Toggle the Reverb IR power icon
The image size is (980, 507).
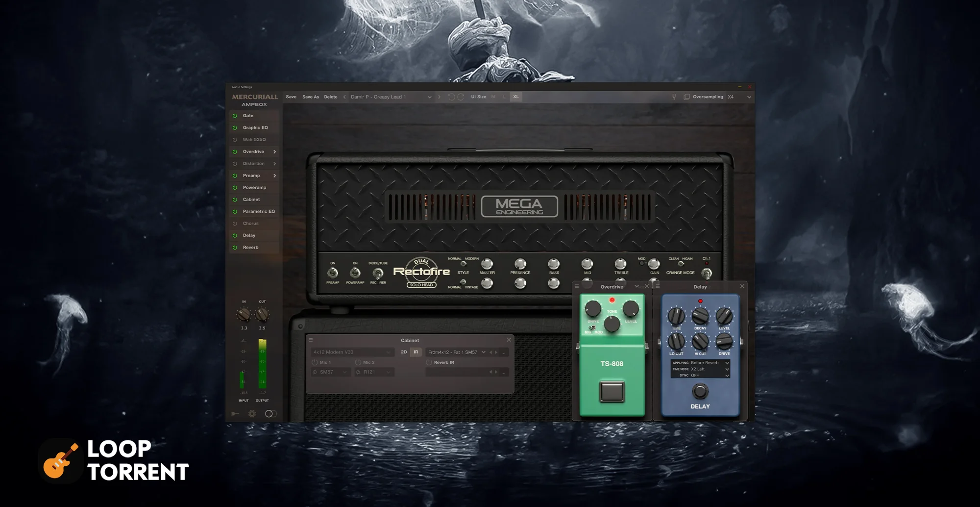[429, 362]
